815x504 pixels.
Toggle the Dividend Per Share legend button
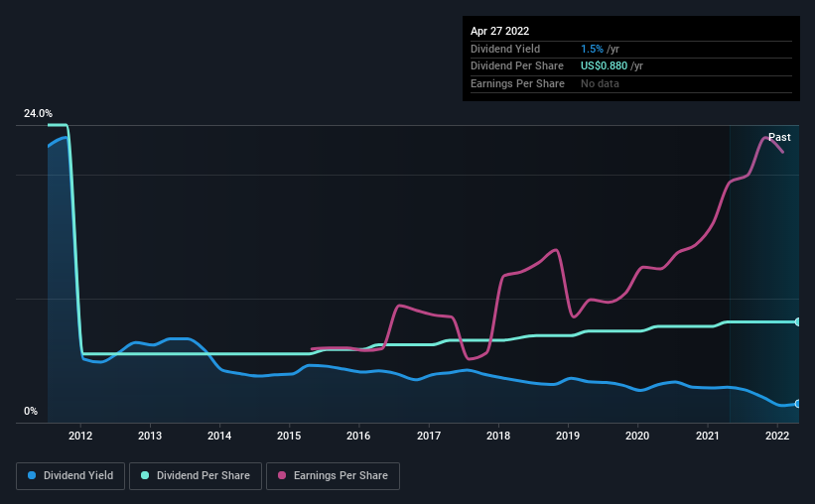point(196,475)
